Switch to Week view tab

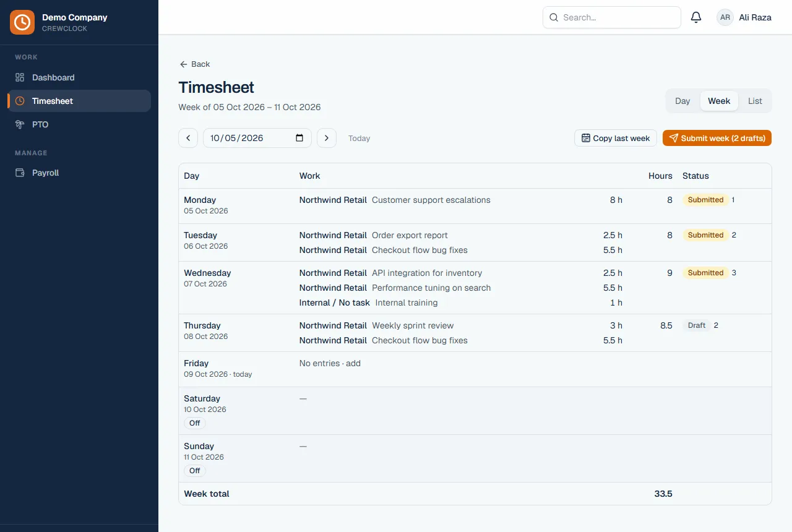point(719,101)
